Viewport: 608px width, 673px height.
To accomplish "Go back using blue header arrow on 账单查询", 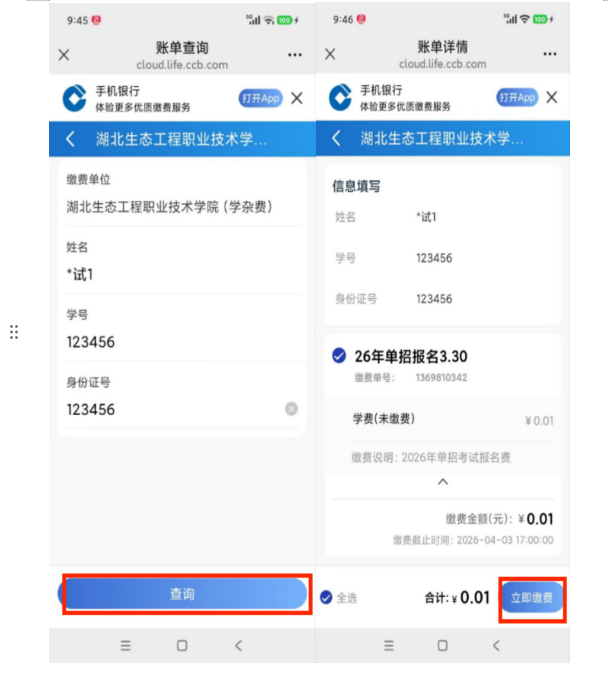I will pyautogui.click(x=71, y=139).
